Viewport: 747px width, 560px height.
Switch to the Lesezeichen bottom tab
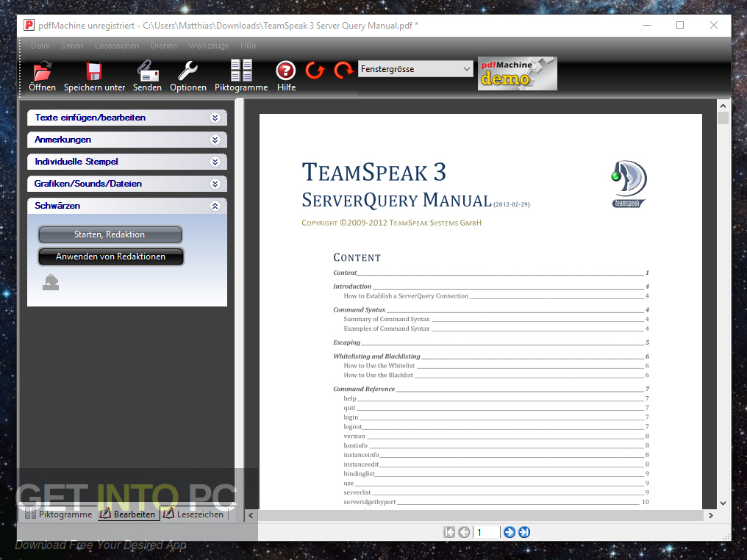point(193,514)
